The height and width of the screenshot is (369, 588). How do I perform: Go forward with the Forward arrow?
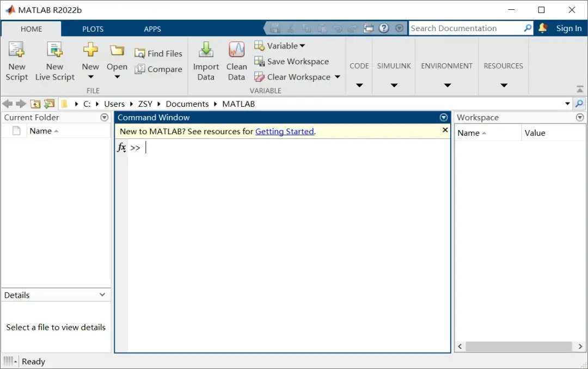(x=21, y=104)
